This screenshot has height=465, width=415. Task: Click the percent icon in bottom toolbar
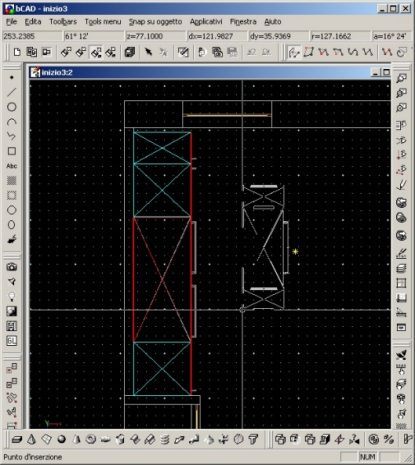(388, 439)
